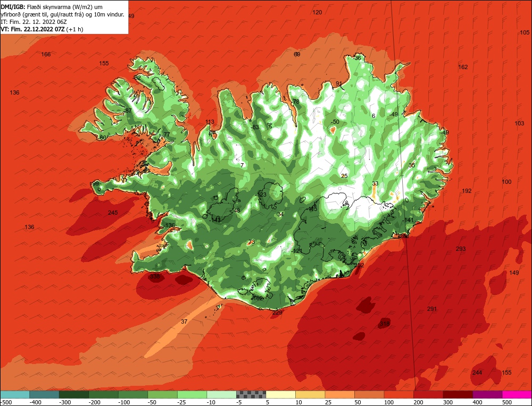Screen dimensions: 532x406
Task: Click the map value '-99' on the western peninsula tip
Action: (95, 184)
